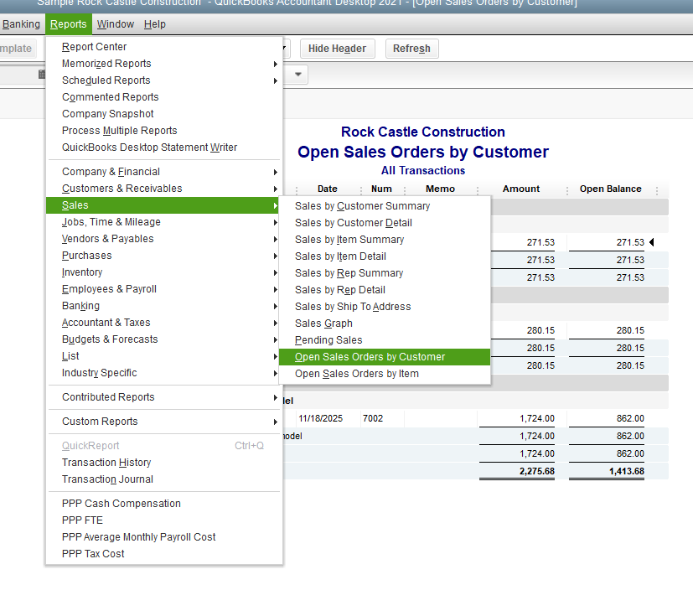Expand the Inventory reports submenu

[x=164, y=272]
